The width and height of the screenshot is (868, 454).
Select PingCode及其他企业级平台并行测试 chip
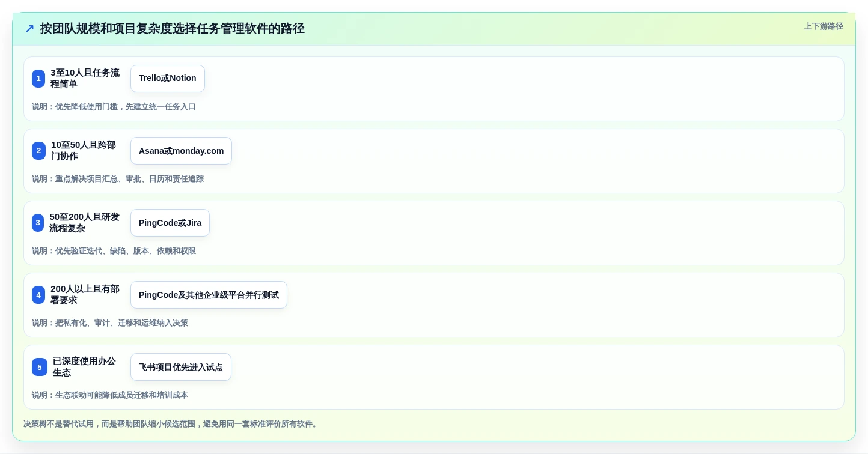click(209, 295)
